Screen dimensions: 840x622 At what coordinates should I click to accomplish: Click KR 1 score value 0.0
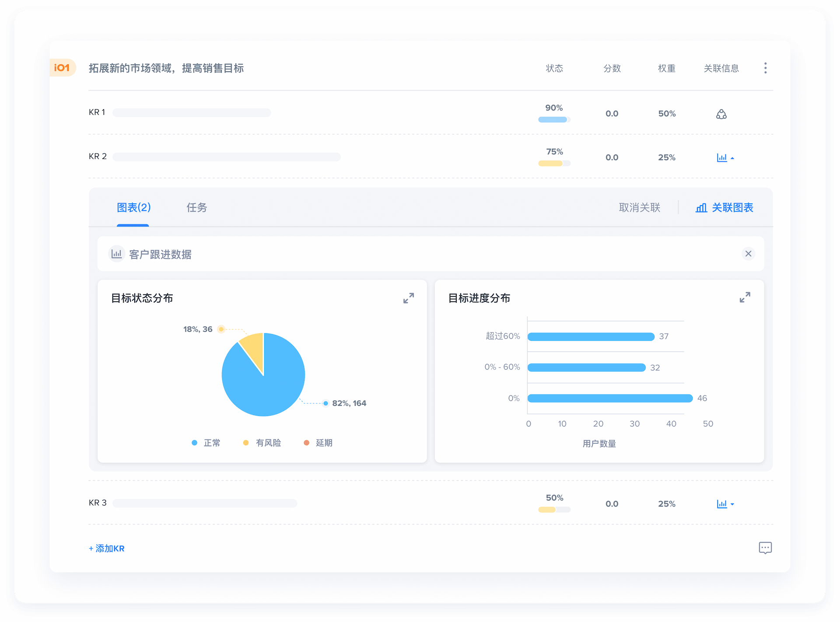tap(612, 114)
